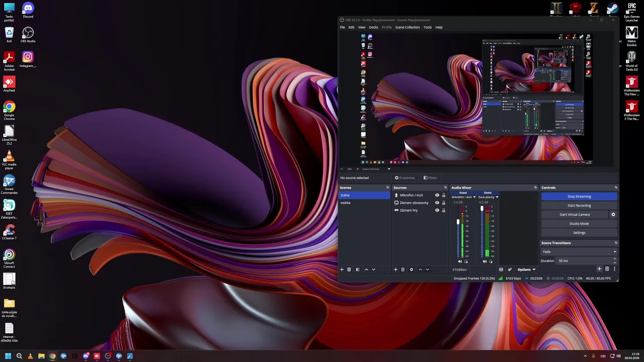This screenshot has height=362, width=644.
Task: Hide the Mikrofon / AUX source
Action: [437, 195]
